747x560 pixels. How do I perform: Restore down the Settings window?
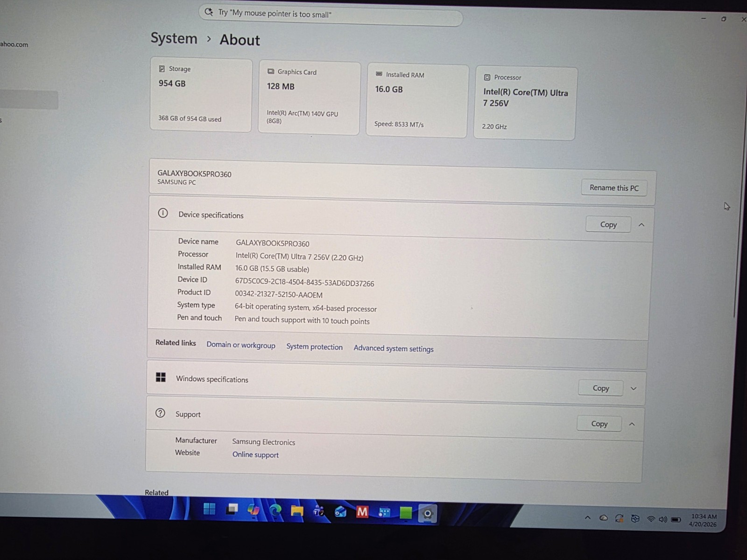(x=724, y=19)
